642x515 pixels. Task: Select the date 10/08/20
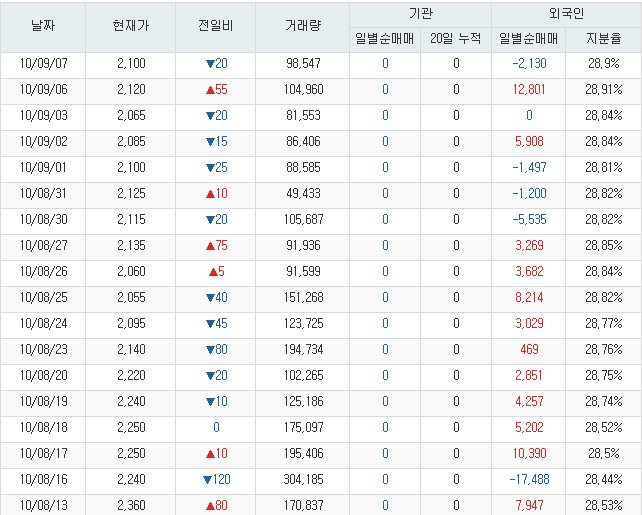43,375
